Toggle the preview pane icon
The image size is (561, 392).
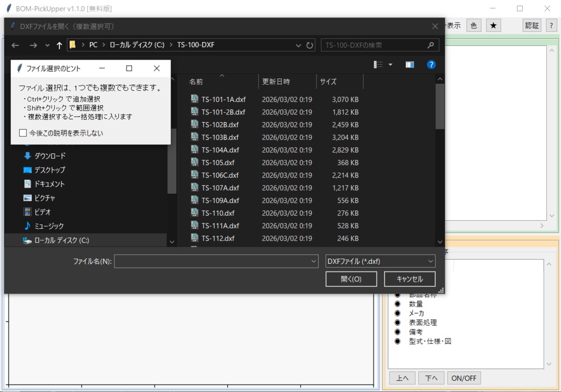[x=410, y=65]
